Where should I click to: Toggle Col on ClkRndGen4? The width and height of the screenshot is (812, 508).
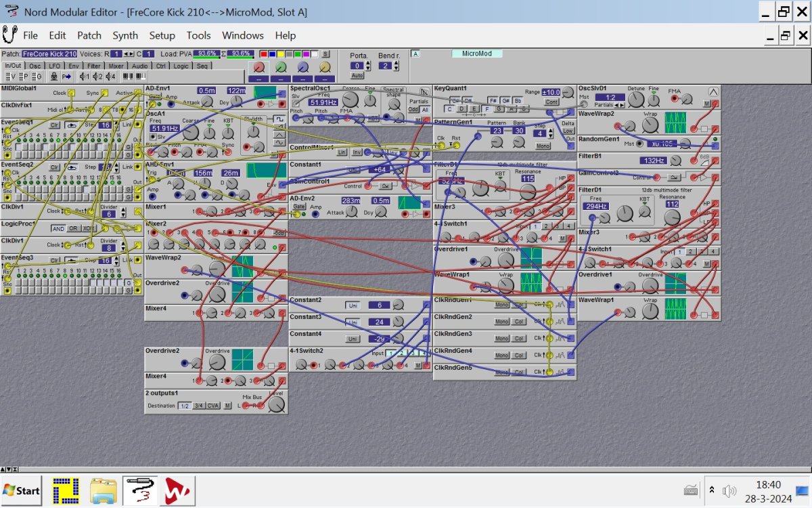coord(519,355)
